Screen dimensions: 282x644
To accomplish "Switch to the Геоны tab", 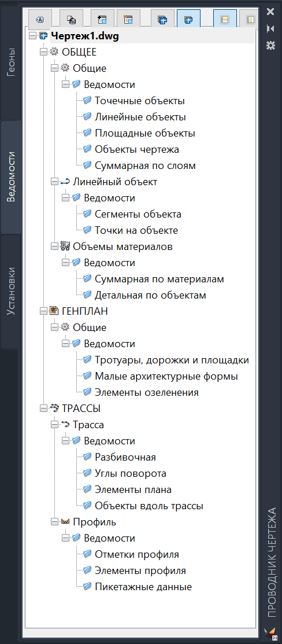I will tap(11, 63).
